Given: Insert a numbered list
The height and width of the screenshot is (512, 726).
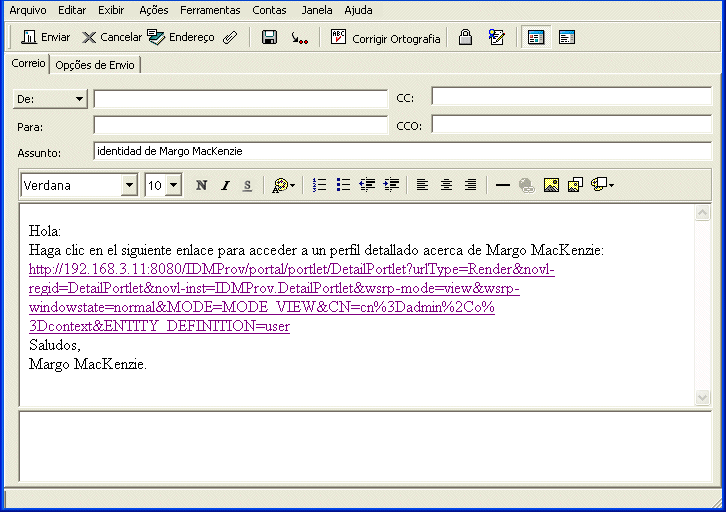Looking at the screenshot, I should point(319,185).
